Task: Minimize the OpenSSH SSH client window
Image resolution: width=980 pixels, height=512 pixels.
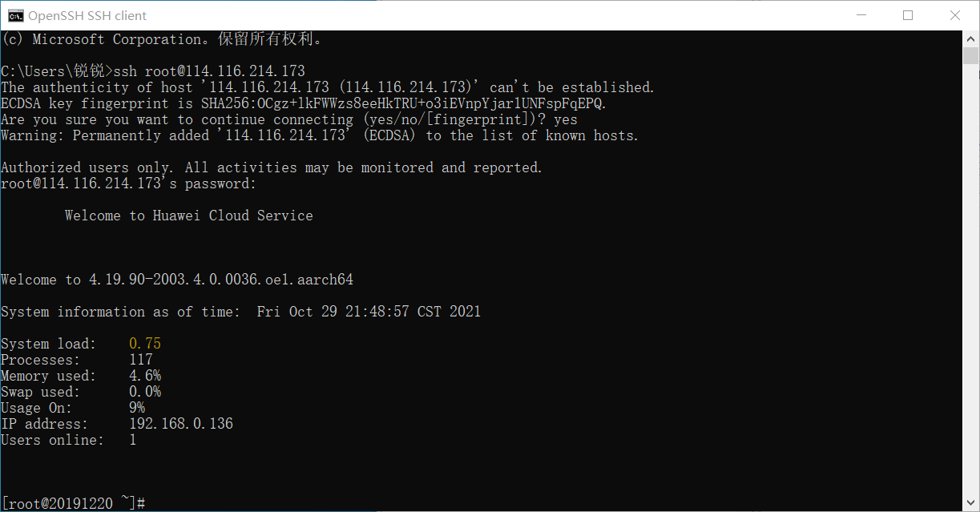Action: (x=861, y=15)
